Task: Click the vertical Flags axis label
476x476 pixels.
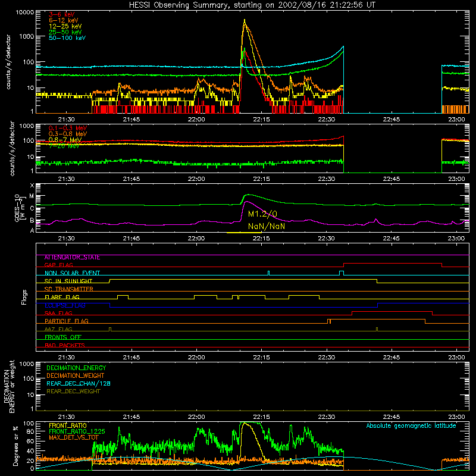Action: pyautogui.click(x=24, y=297)
